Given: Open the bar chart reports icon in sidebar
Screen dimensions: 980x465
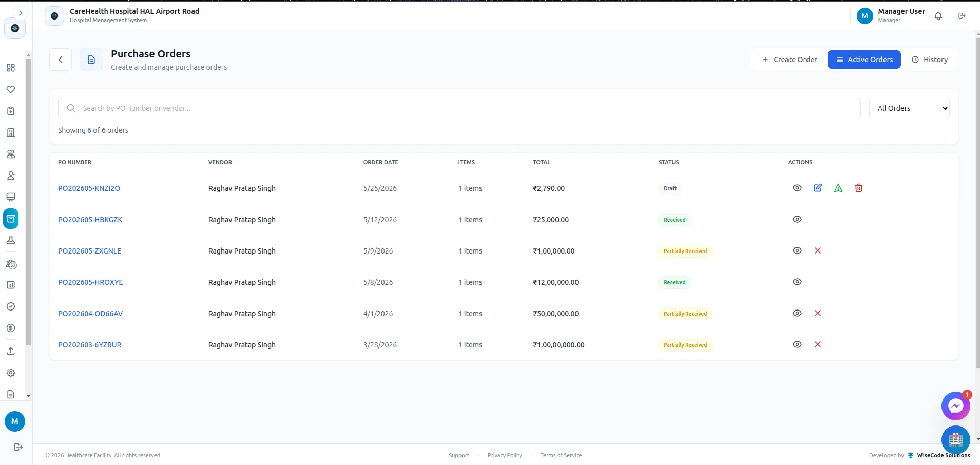Looking at the screenshot, I should (11, 285).
